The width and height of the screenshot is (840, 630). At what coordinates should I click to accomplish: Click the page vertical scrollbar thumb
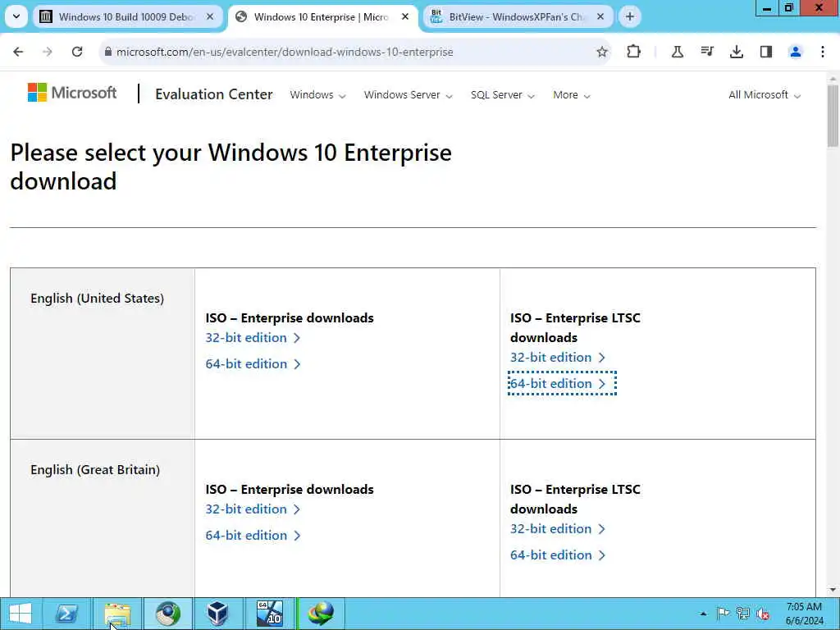pos(833,115)
